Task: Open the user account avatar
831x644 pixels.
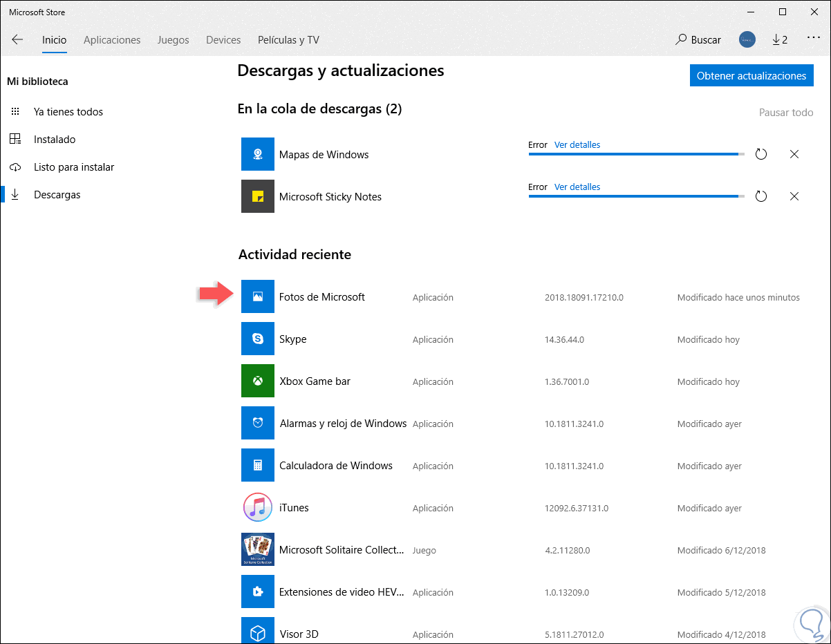Action: click(747, 39)
